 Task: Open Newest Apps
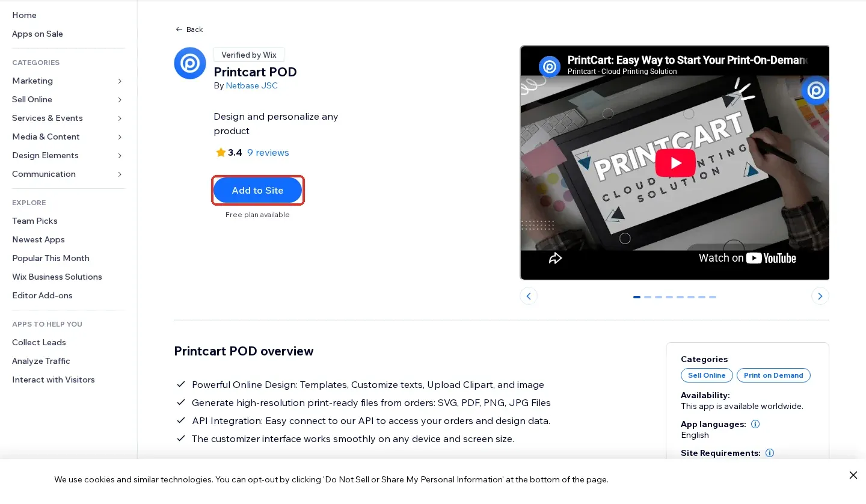pos(38,239)
